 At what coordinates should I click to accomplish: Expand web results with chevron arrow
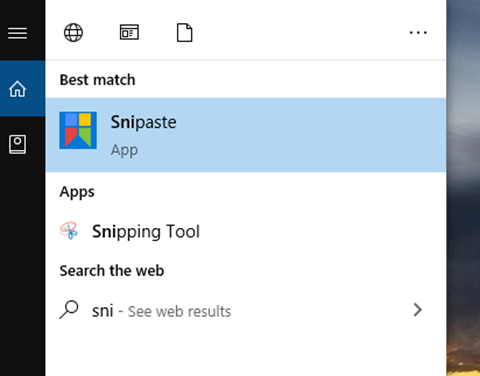[418, 310]
